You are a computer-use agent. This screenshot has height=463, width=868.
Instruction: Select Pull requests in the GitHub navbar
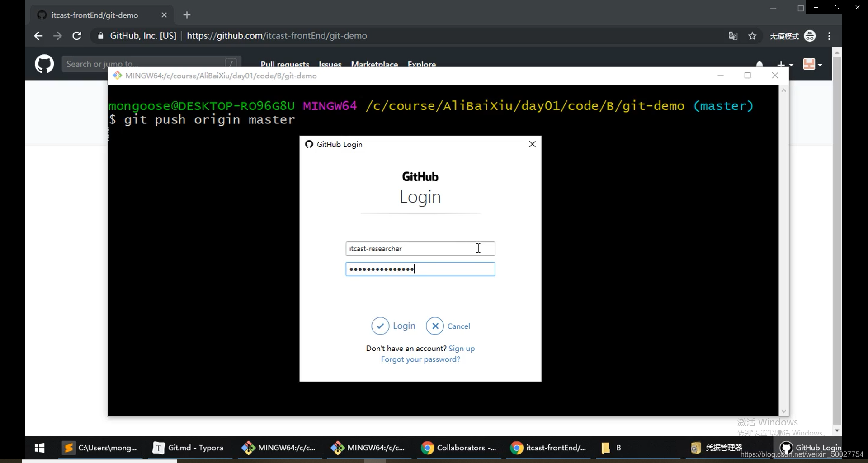click(285, 65)
